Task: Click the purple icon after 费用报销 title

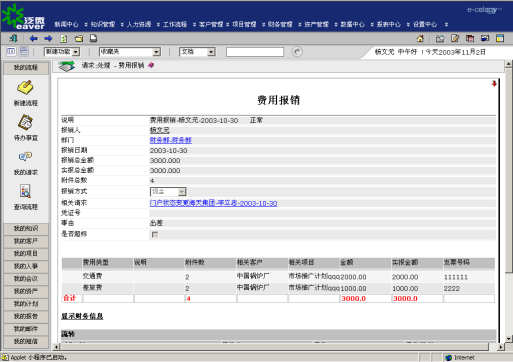Action: pos(151,65)
